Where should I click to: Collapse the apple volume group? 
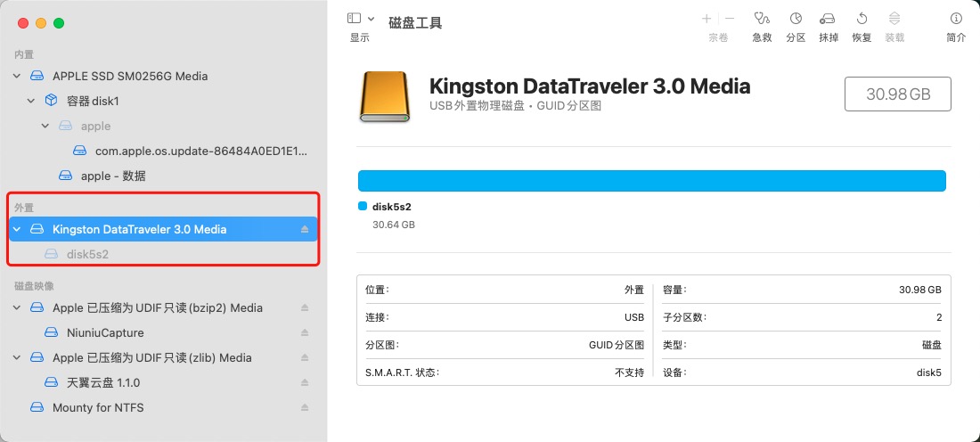45,126
